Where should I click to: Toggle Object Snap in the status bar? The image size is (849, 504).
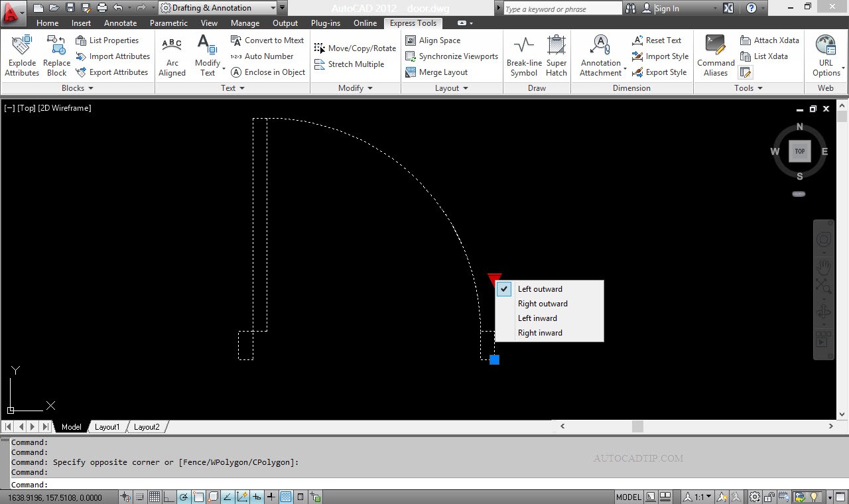pos(198,497)
